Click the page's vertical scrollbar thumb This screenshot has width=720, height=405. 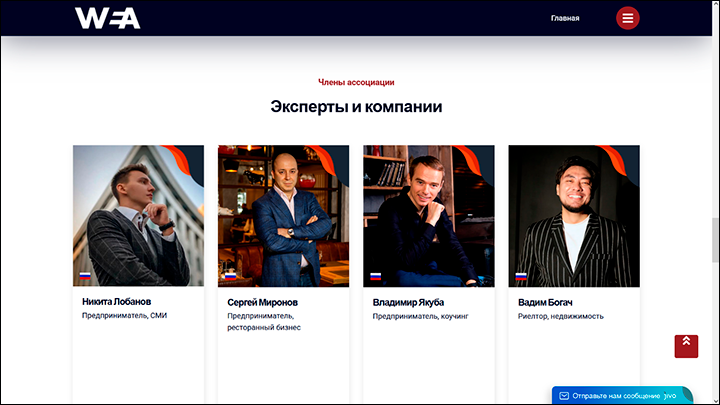pos(715,241)
